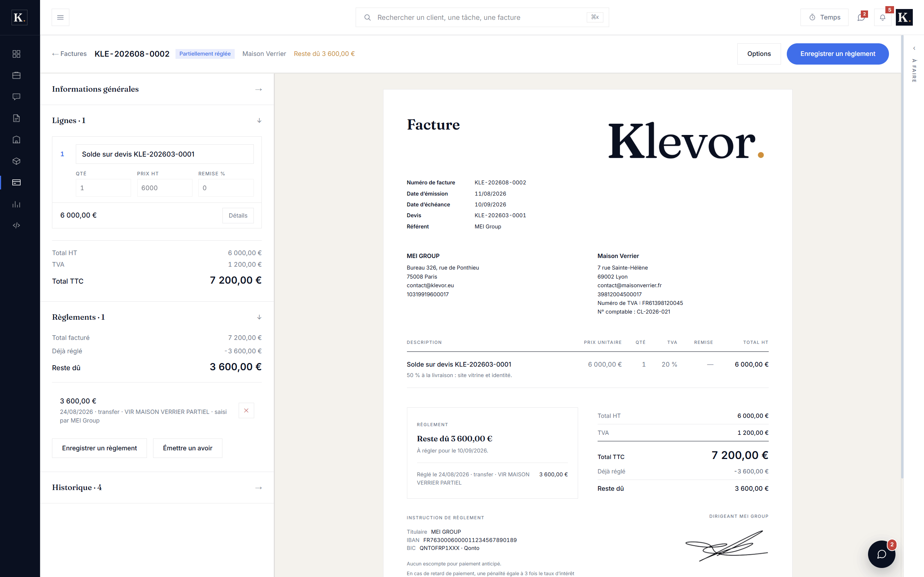The height and width of the screenshot is (577, 924).
Task: Expand the Informations générales section
Action: [157, 89]
